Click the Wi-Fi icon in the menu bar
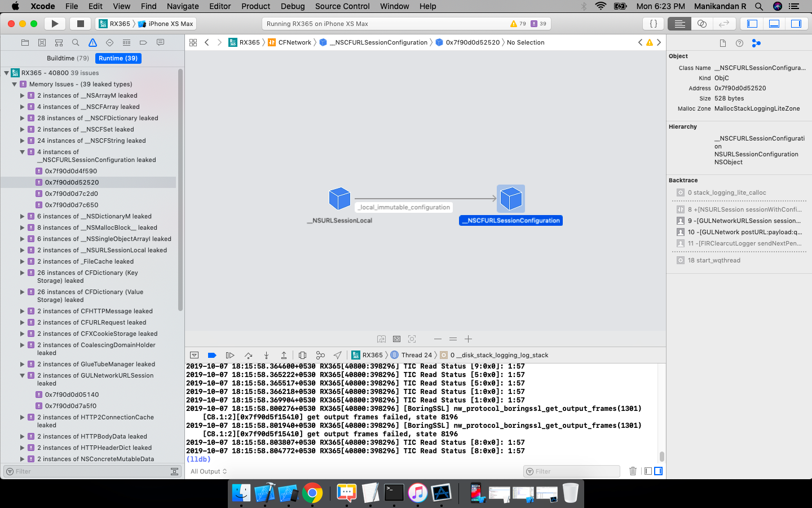 [601, 6]
